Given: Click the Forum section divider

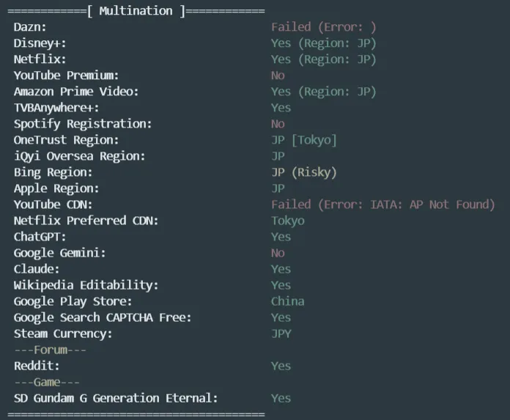Looking at the screenshot, I should (50, 350).
